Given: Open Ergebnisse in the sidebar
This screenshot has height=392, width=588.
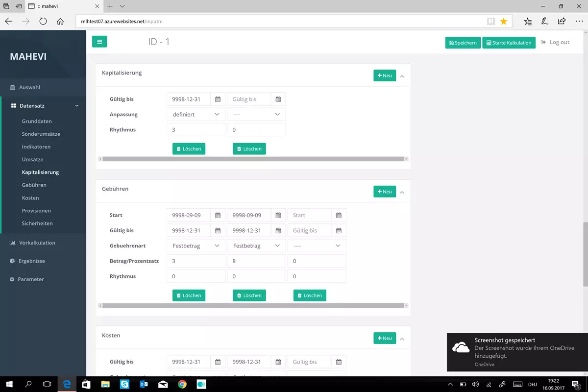Looking at the screenshot, I should [x=32, y=261].
